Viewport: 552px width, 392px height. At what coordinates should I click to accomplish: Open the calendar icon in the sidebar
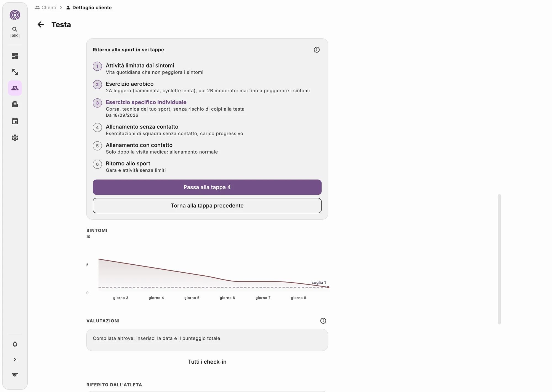(15, 121)
